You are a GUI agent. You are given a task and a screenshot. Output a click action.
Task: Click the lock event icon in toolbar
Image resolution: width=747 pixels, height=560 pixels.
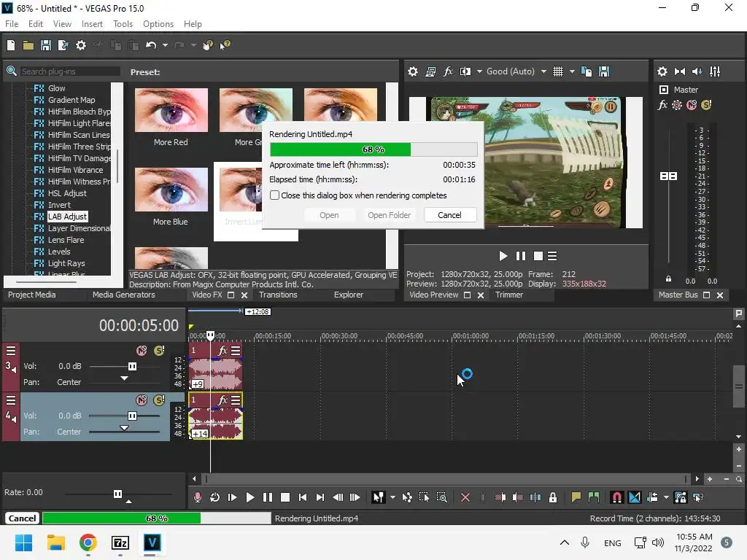(553, 497)
